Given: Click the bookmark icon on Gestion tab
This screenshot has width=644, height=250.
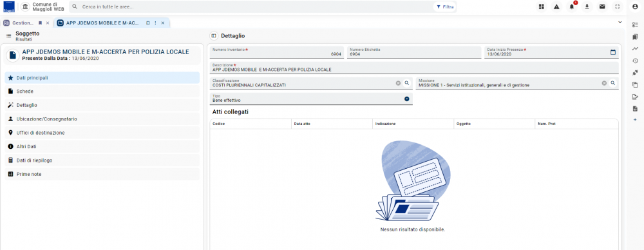Looking at the screenshot, I should click(40, 23).
